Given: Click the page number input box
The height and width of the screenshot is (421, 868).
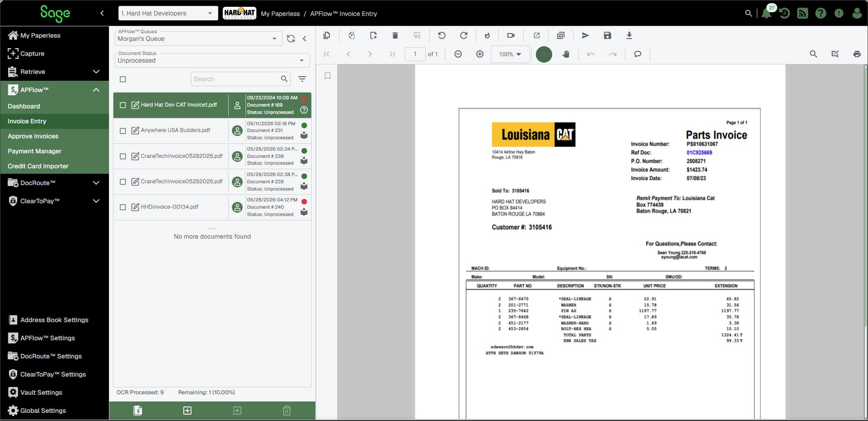Looking at the screenshot, I should (415, 54).
